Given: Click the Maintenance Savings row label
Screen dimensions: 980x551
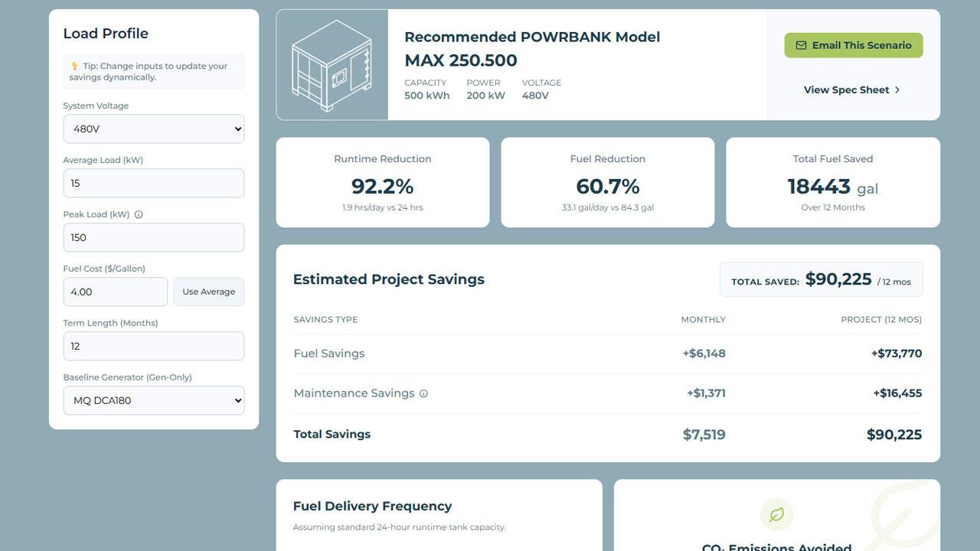Looking at the screenshot, I should [354, 393].
